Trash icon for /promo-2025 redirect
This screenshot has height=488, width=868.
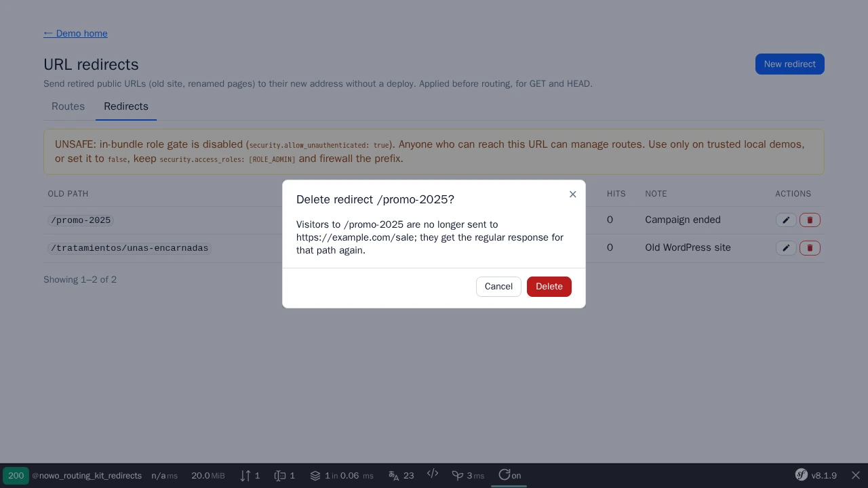(x=810, y=220)
